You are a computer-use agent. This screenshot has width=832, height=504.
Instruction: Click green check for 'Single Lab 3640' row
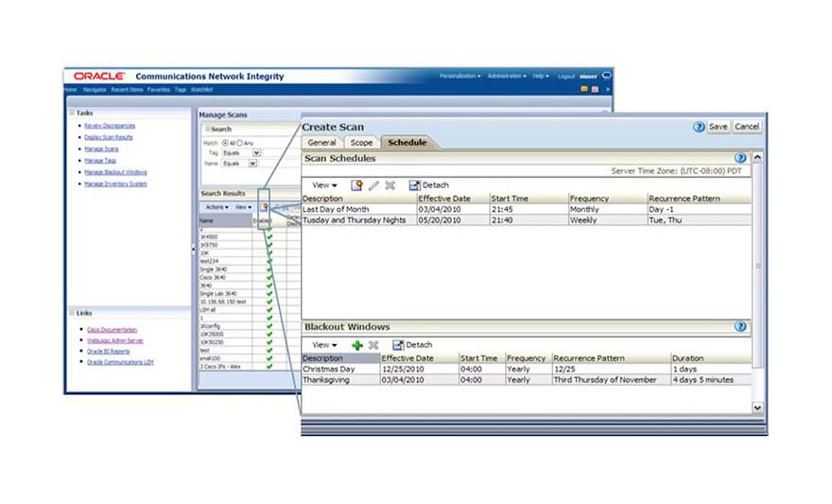tap(269, 293)
